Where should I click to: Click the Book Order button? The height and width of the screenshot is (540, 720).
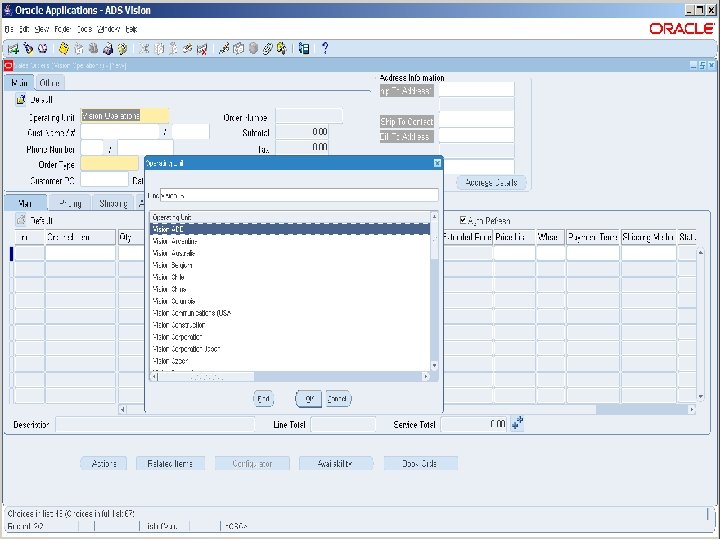tap(420, 464)
